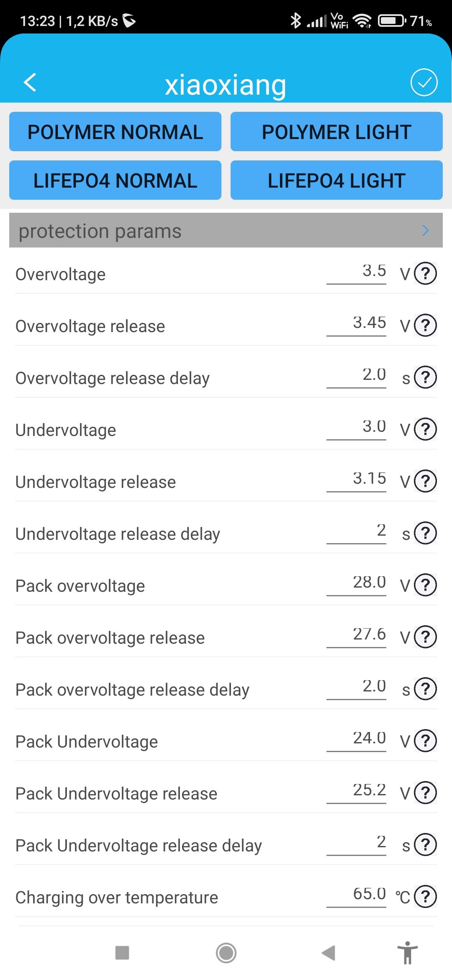Edit the Pack Undervoltage value field
The width and height of the screenshot is (452, 980).
[x=357, y=739]
